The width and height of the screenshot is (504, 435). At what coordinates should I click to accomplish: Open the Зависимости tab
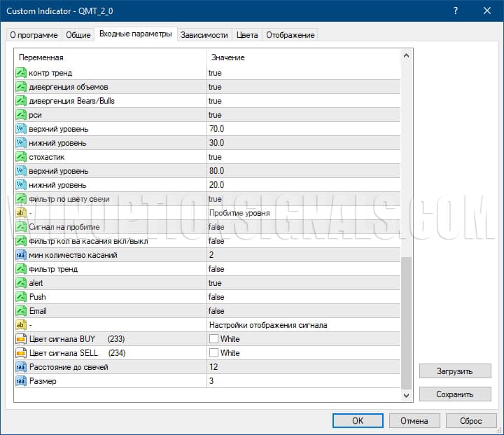[x=204, y=35]
